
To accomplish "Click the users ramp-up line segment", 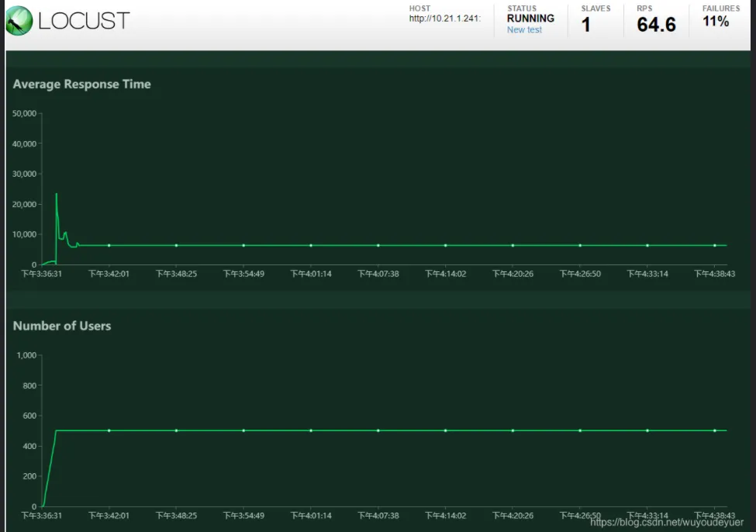I will [49, 468].
